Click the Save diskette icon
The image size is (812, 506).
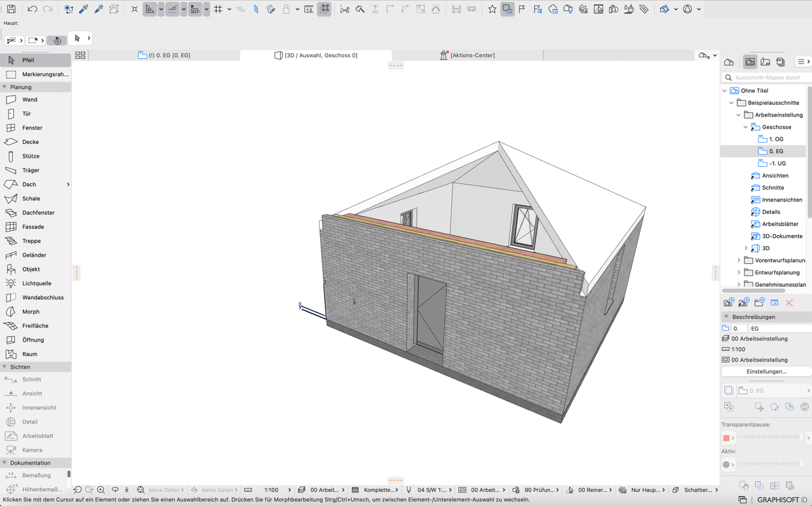click(x=11, y=9)
